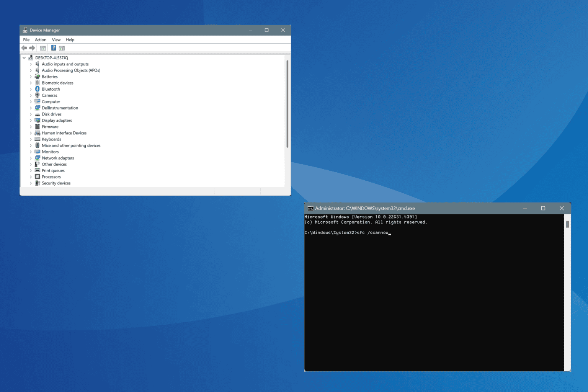Minimize the Command Prompt window

pos(525,208)
